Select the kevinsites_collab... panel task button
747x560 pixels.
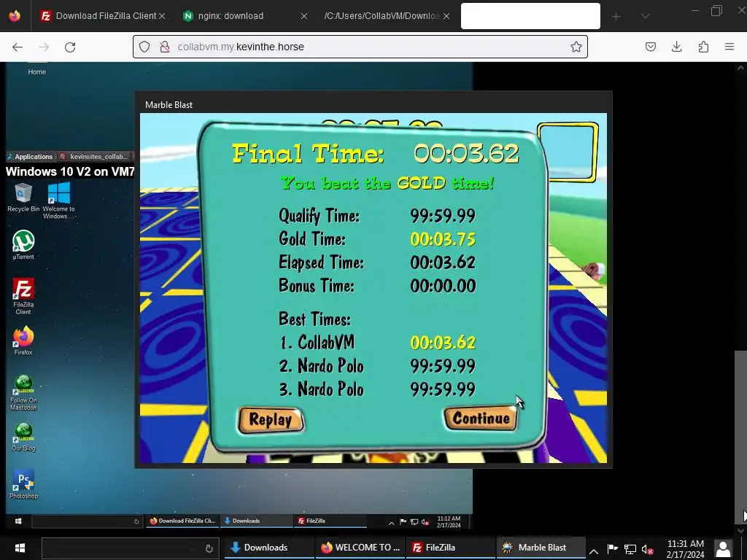tap(94, 156)
